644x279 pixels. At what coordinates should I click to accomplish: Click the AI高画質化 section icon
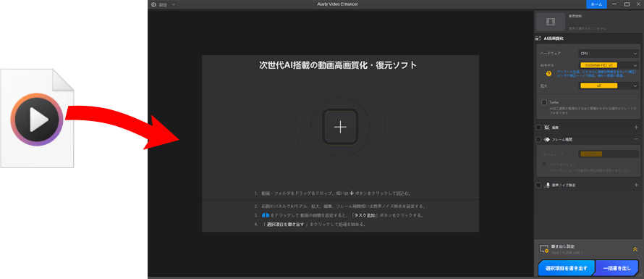[538, 38]
